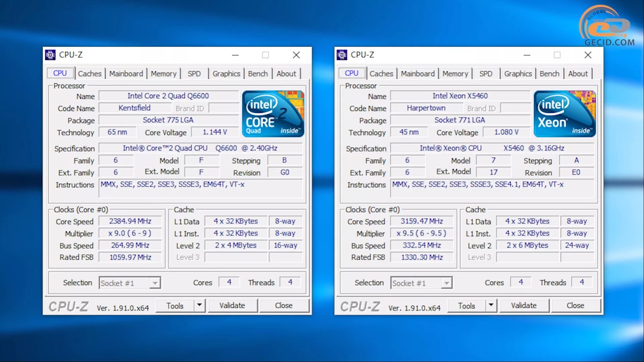The height and width of the screenshot is (362, 644).
Task: Open the Tools dropdown arrow in left window
Action: pos(200,305)
